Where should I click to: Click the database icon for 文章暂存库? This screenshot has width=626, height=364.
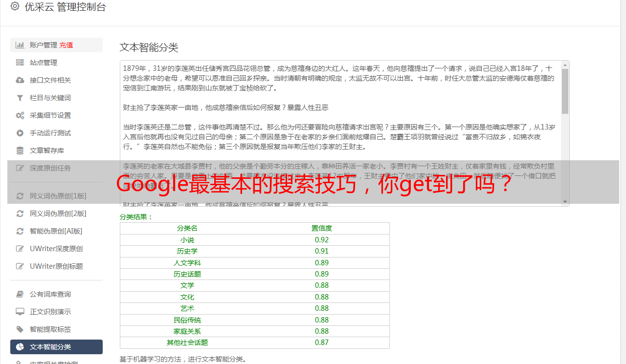20,150
